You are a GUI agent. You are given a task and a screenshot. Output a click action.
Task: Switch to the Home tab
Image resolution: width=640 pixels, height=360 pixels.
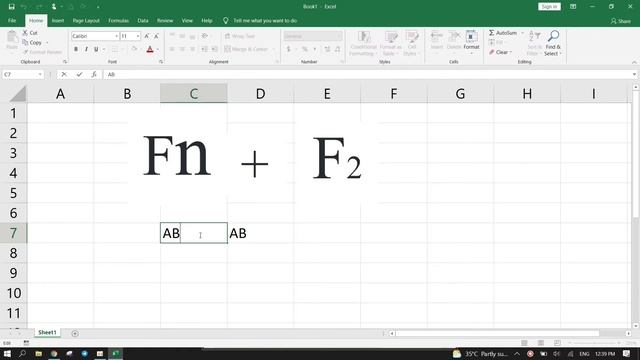click(x=36, y=20)
